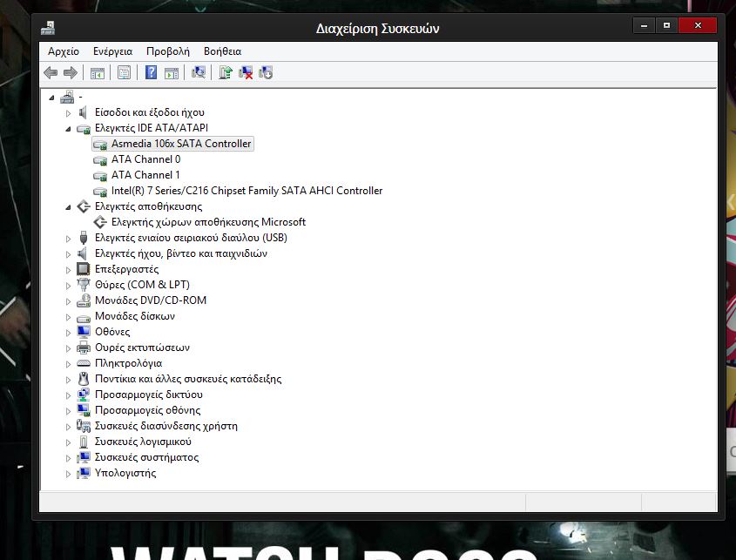Viewport: 736px width, 560px height.
Task: Expand Συσκευές διασύνδεσης χρήστη
Action: (68, 427)
